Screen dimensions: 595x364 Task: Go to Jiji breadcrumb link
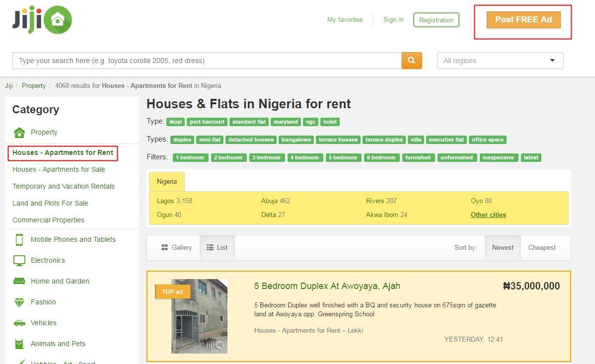point(9,86)
